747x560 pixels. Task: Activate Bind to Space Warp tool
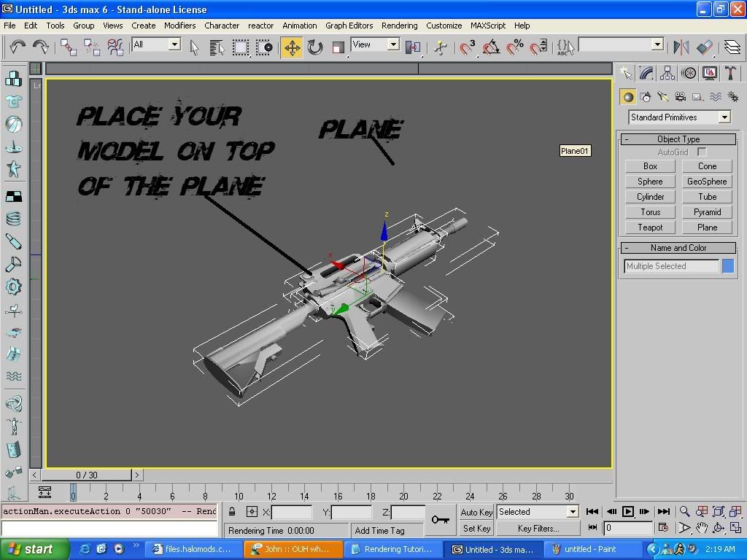pos(115,47)
